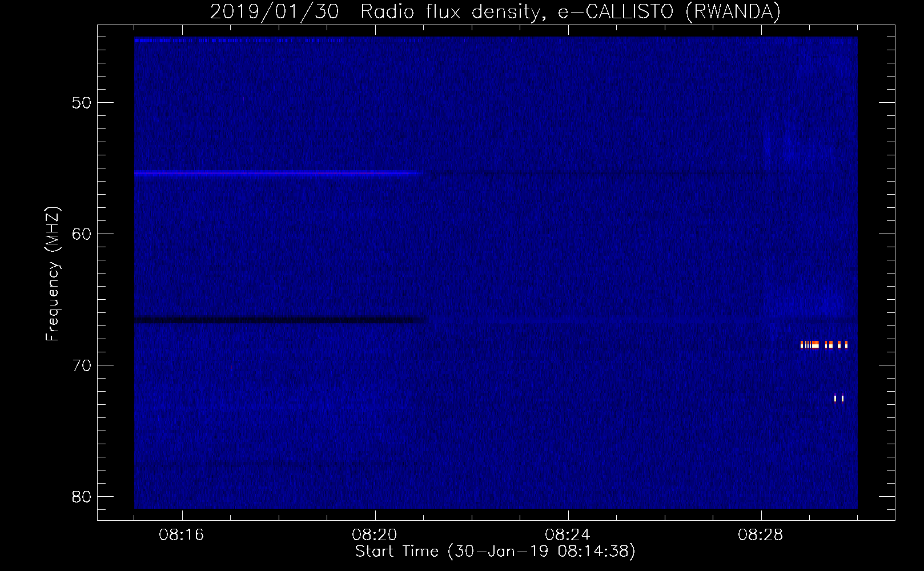The image size is (924, 571).
Task: Click the plot title 'Radio flux density, e-CALLISTO (RWANDA)'
Action: (571, 11)
